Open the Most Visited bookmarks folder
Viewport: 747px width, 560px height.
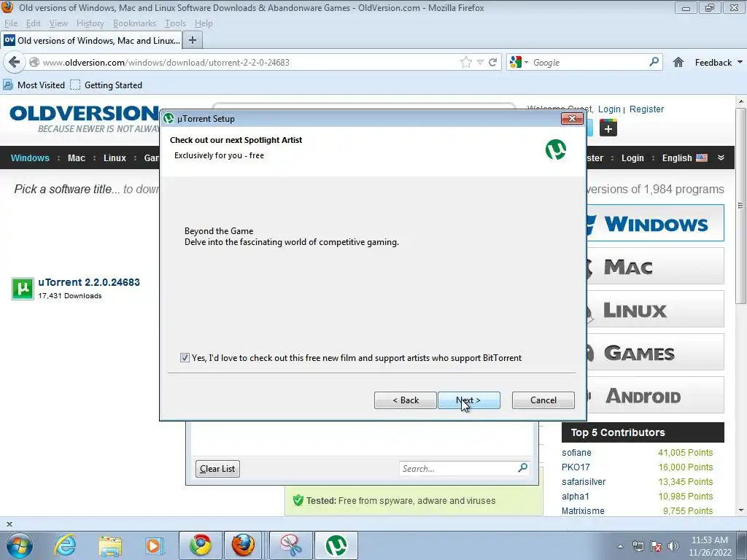[34, 85]
